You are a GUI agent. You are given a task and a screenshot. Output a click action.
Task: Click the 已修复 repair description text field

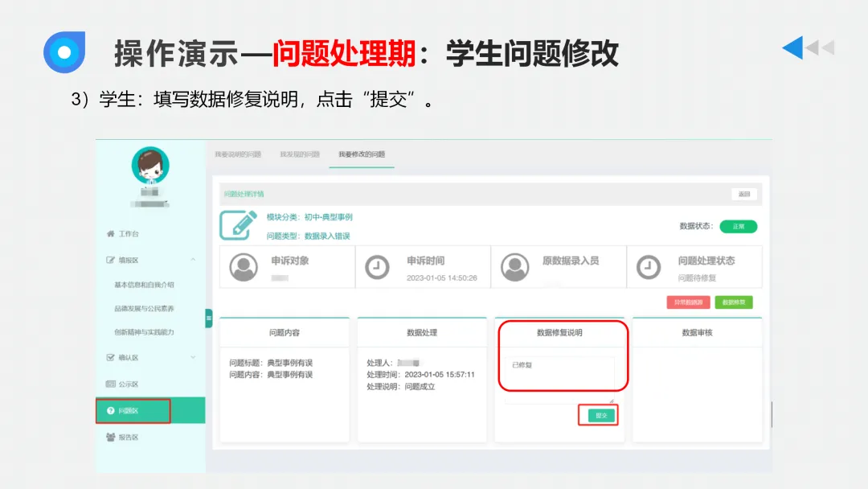(563, 372)
